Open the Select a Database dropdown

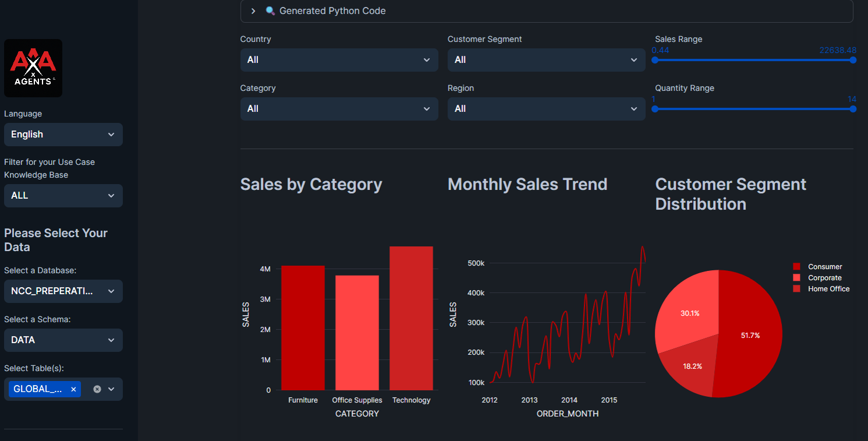[63, 291]
